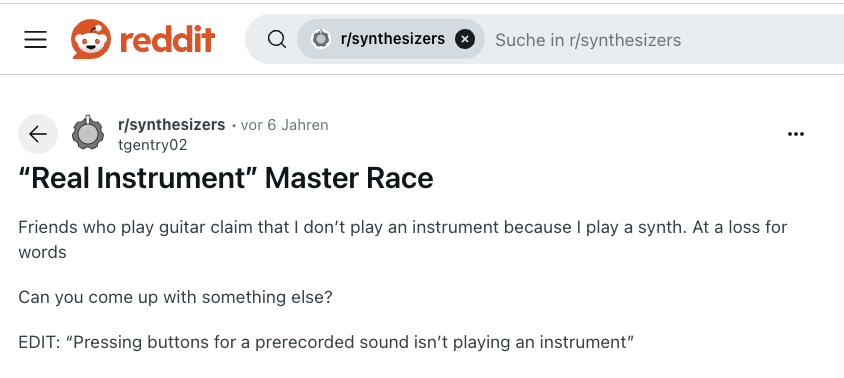This screenshot has height=378, width=844.
Task: Click the empty search bar area at right
Action: coord(762,40)
